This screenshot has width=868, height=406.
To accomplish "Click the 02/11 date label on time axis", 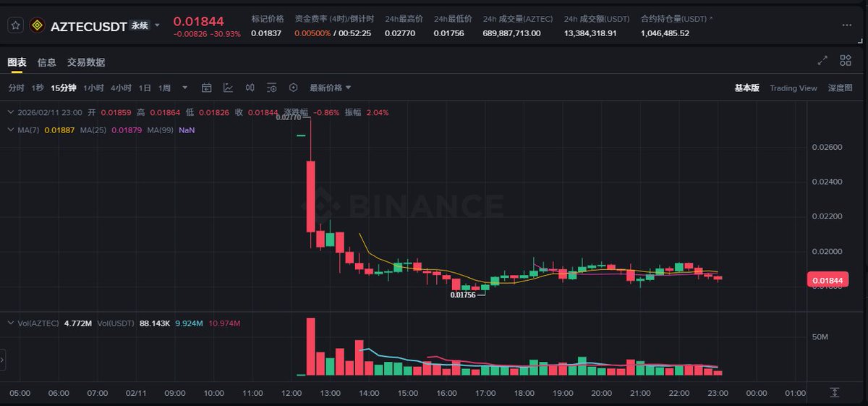I will pyautogui.click(x=136, y=393).
